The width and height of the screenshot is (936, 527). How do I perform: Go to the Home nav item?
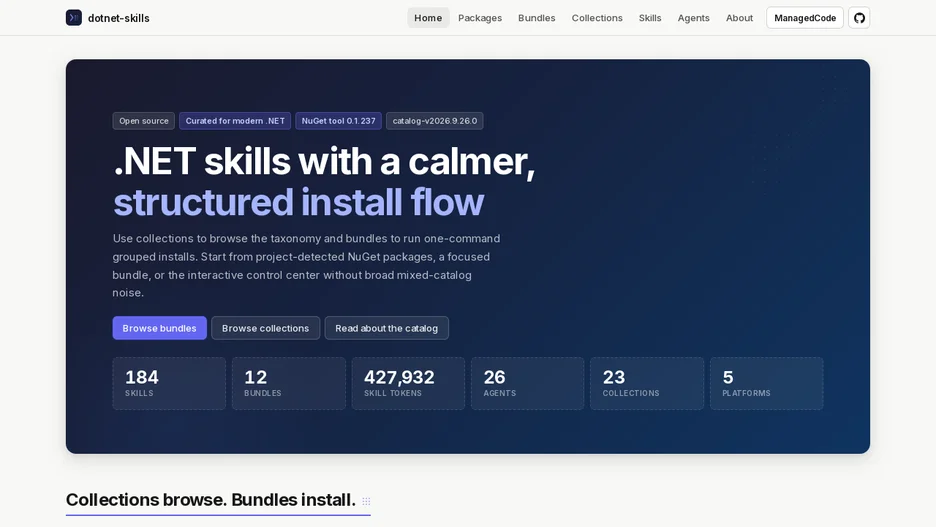pyautogui.click(x=428, y=18)
